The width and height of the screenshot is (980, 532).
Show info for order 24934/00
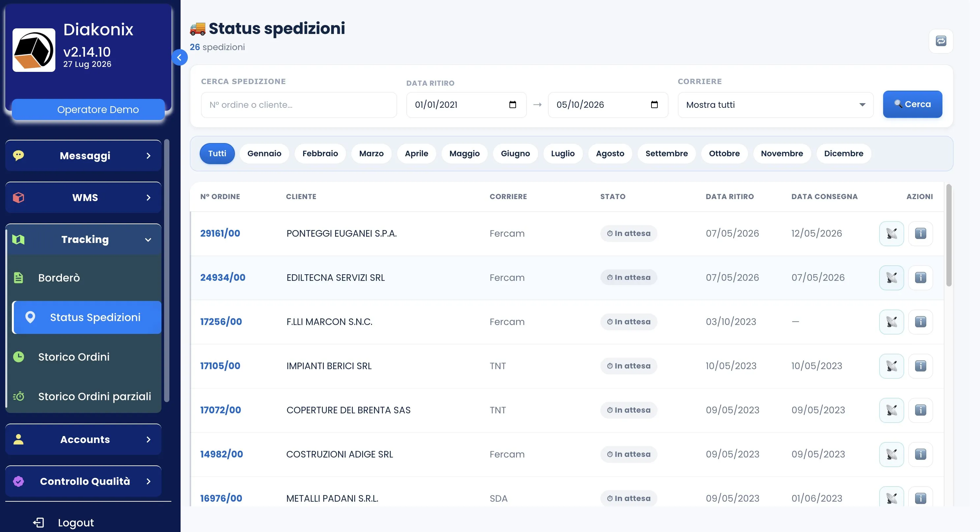point(920,278)
